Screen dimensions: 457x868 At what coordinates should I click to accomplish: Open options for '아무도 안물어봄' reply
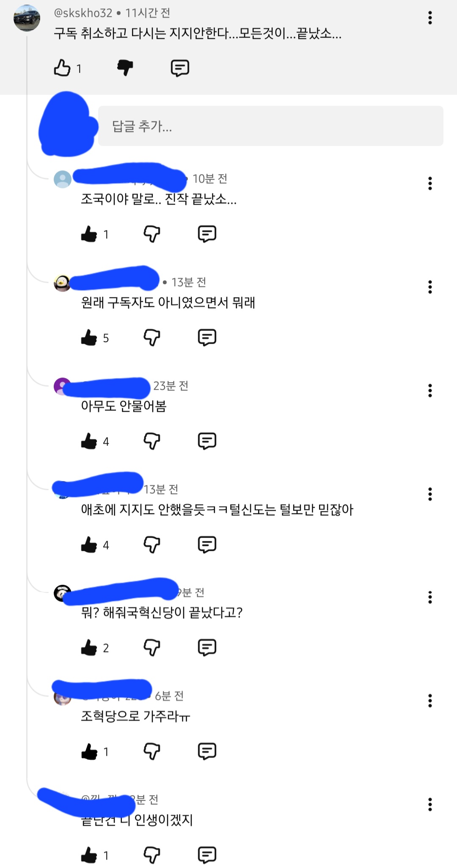point(430,390)
